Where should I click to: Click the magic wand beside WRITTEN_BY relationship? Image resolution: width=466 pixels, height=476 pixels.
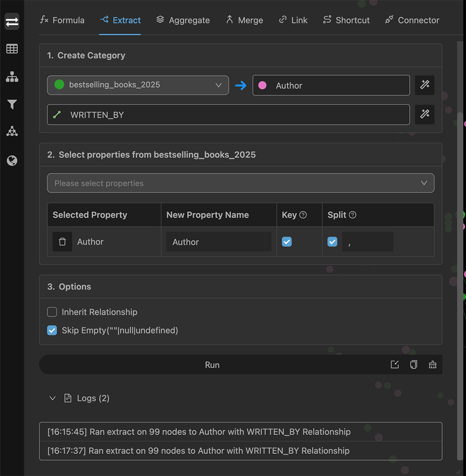click(425, 114)
